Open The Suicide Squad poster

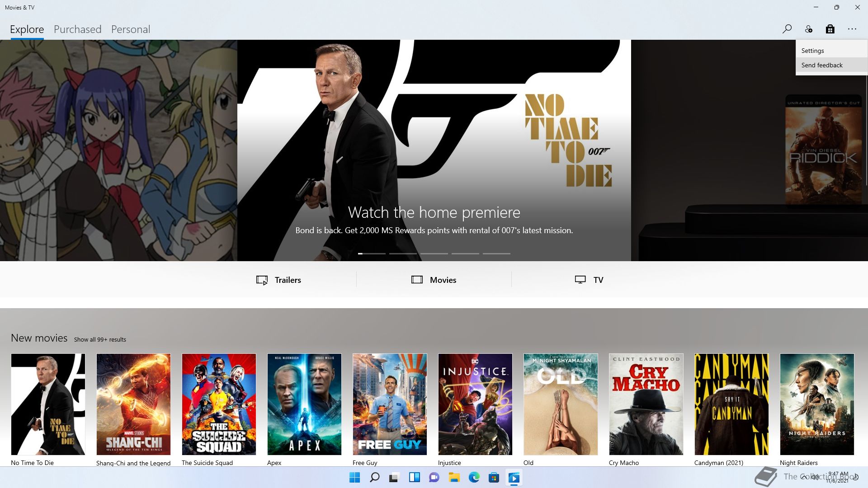[x=219, y=404]
